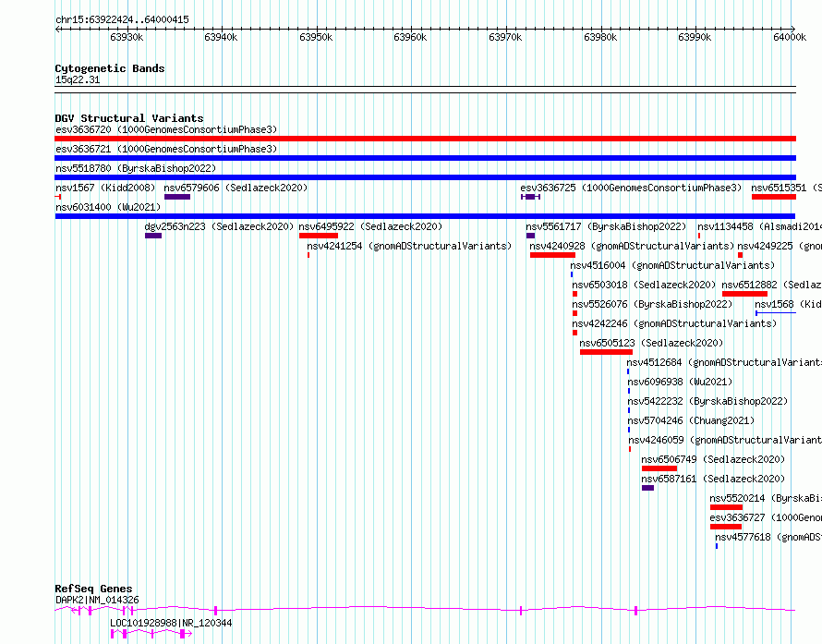Viewport: 822px width, 644px height.
Task: Click the nsv5561717 purple variant bar
Action: tap(530, 236)
